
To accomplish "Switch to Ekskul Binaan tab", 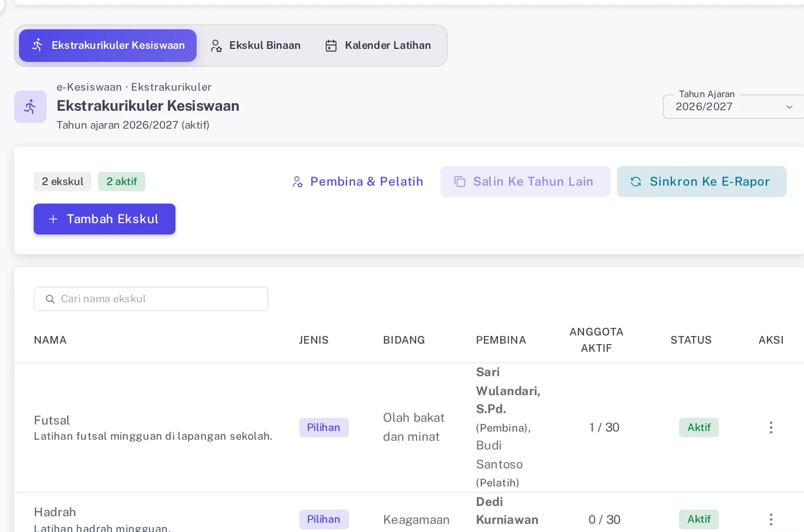I will 255,46.
